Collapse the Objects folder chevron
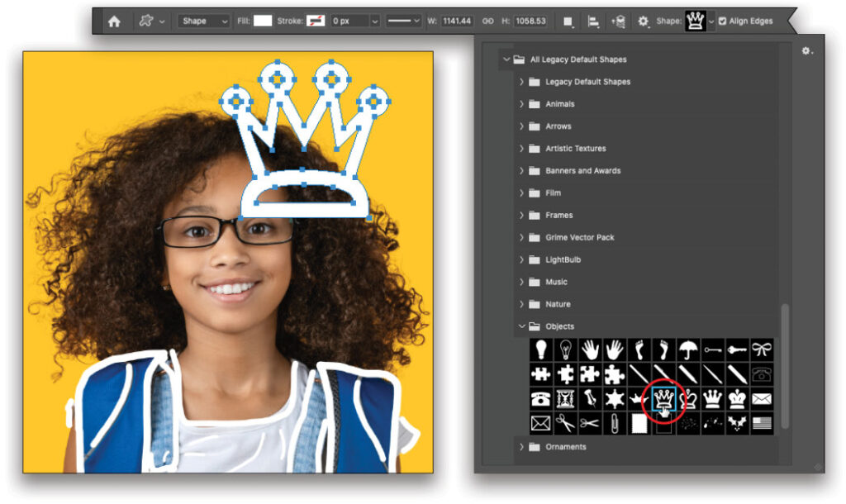Image resolution: width=846 pixels, height=504 pixels. pyautogui.click(x=521, y=326)
